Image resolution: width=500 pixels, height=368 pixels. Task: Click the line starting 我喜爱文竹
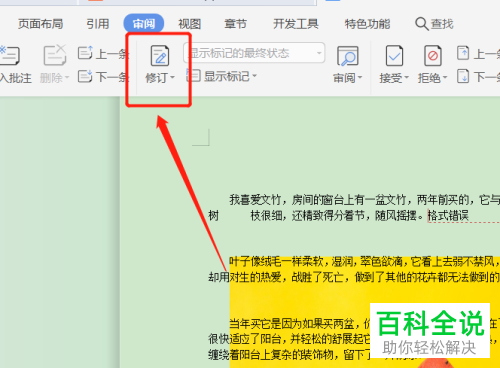tap(364, 200)
